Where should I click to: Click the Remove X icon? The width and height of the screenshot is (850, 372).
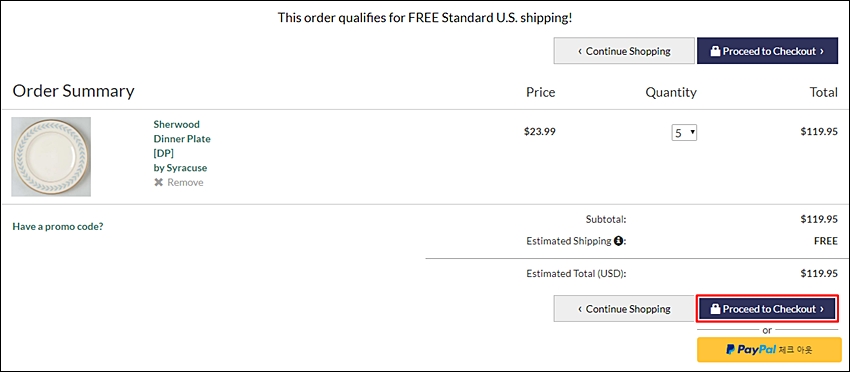(158, 183)
